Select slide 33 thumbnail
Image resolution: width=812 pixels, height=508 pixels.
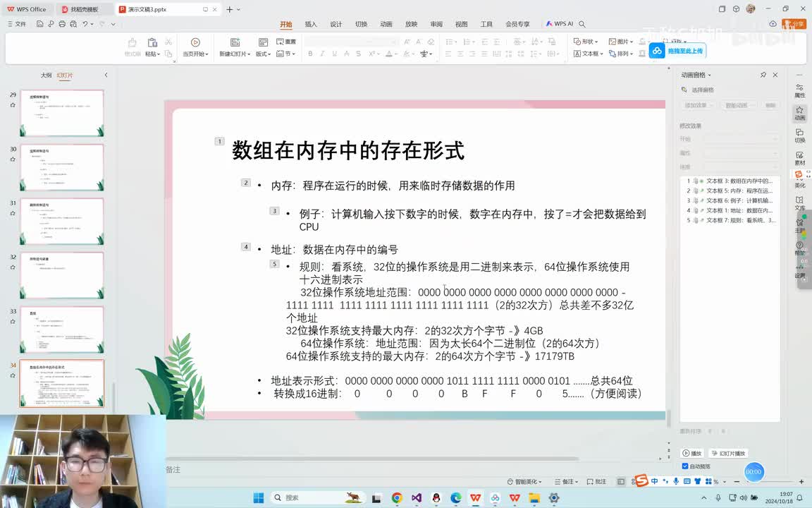(x=62, y=329)
